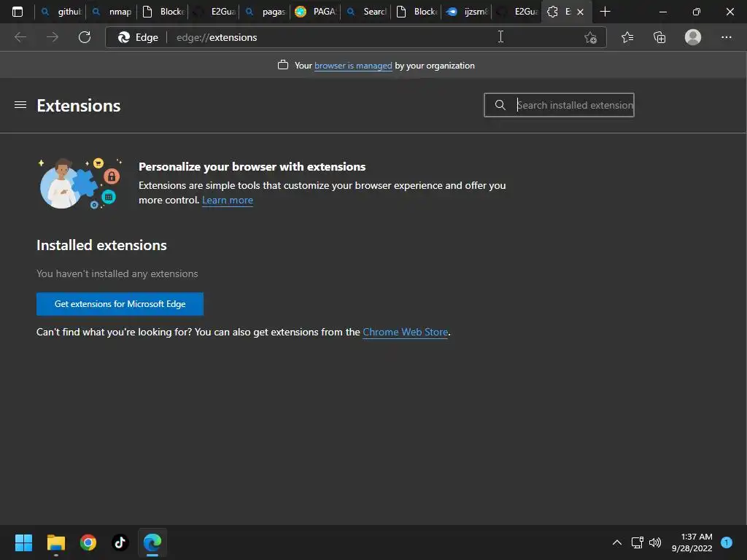Close the active Extensions tab

point(580,12)
